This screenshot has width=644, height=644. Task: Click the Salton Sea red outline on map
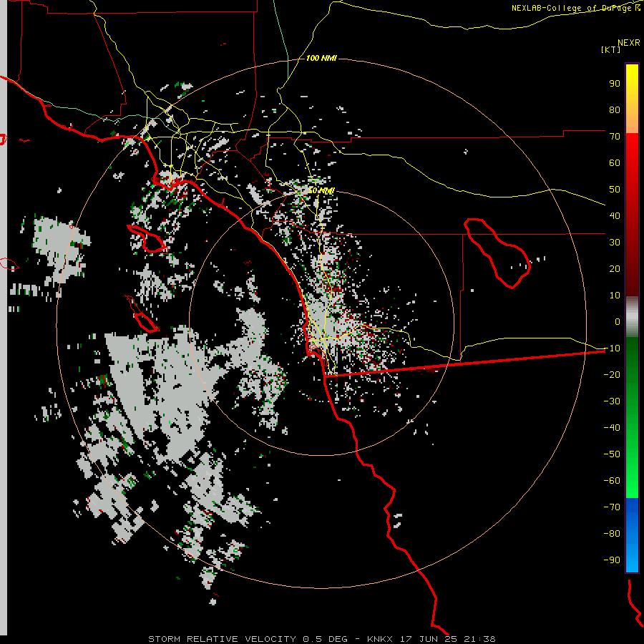497,253
